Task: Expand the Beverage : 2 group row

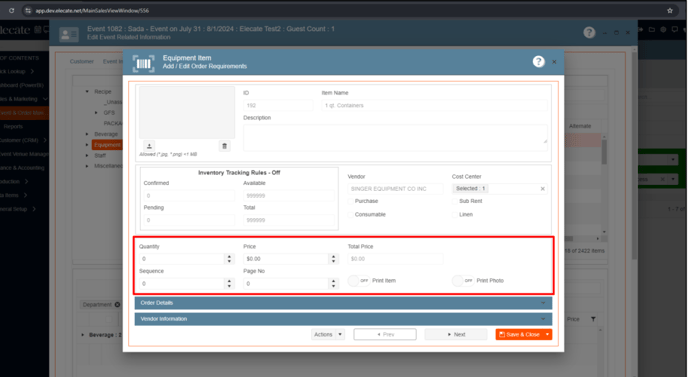Action: [x=82, y=335]
